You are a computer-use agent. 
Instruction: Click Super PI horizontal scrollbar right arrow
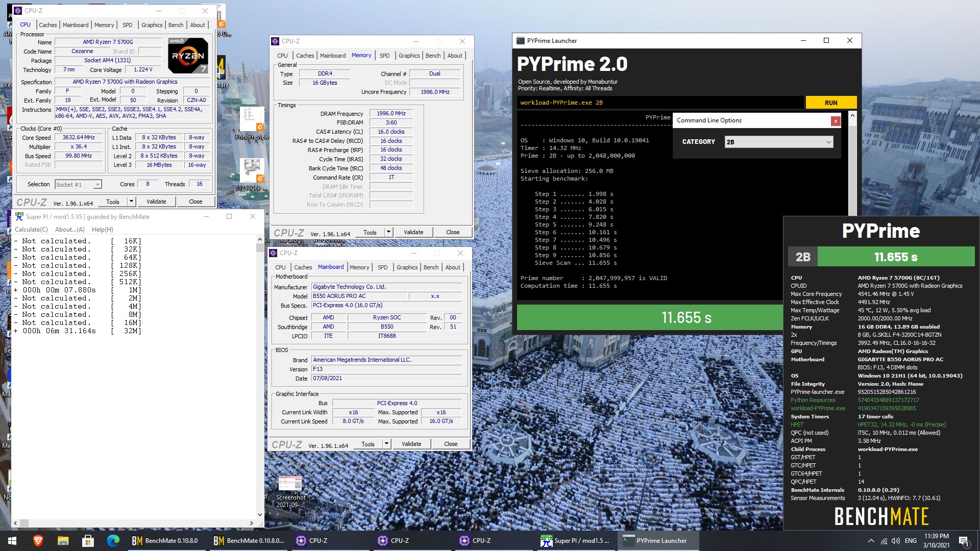(x=251, y=523)
